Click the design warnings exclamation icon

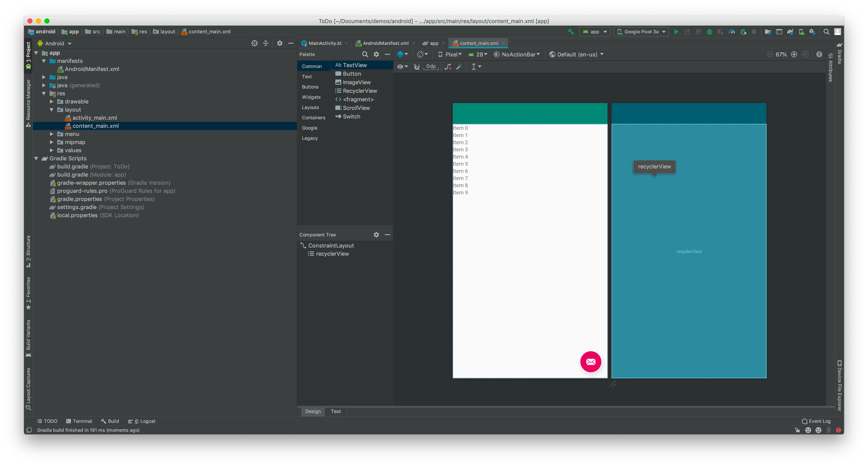coord(819,54)
